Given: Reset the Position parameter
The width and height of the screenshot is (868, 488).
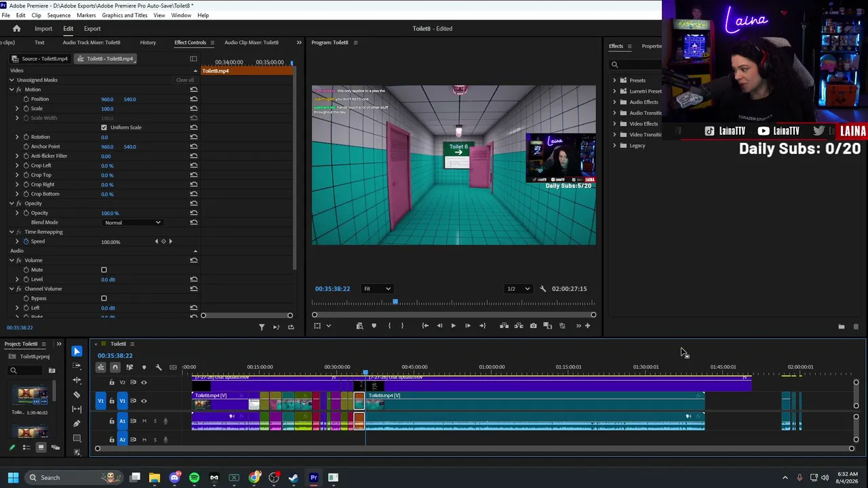Looking at the screenshot, I should pyautogui.click(x=194, y=99).
